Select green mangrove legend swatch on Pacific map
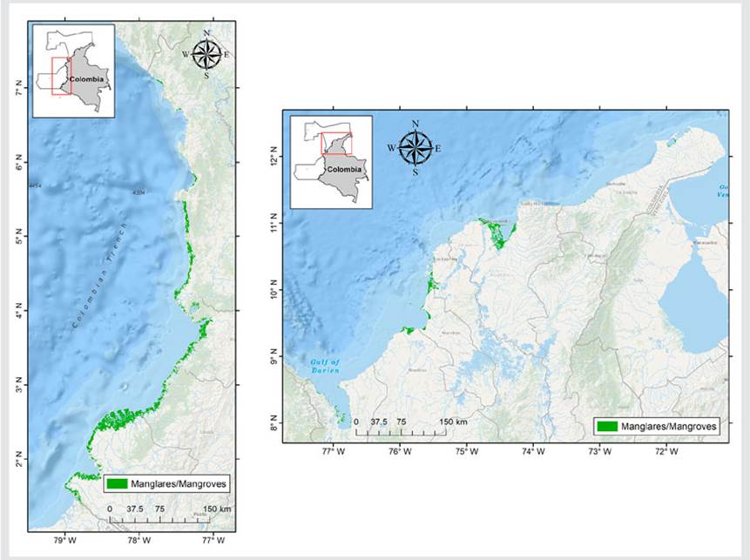750x560 pixels. tap(115, 483)
